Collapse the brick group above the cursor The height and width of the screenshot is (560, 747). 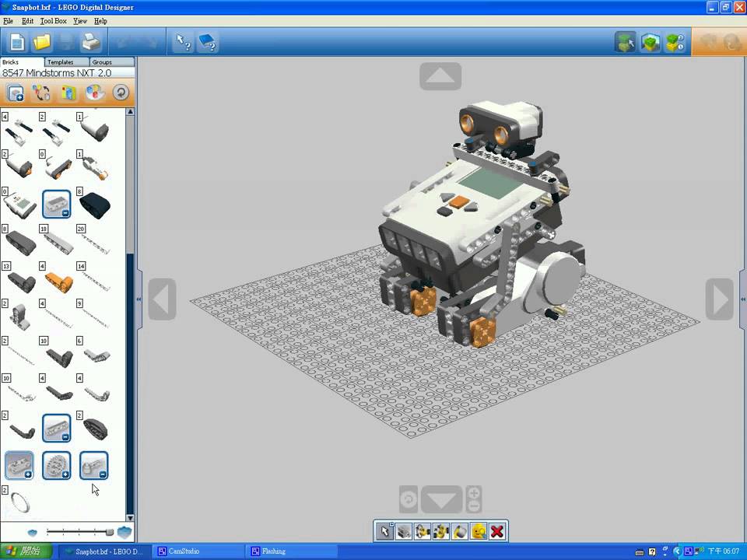(94, 465)
